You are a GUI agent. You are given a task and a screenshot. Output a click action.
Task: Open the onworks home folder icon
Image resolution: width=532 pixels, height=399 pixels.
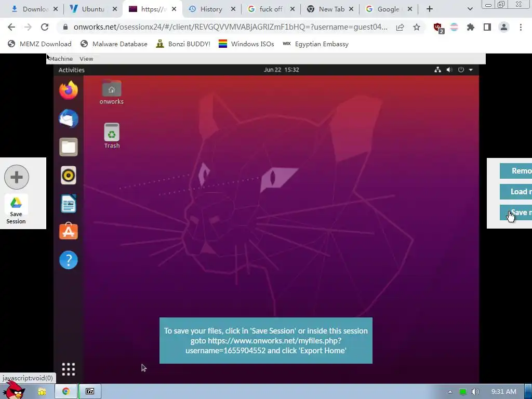pyautogui.click(x=112, y=92)
